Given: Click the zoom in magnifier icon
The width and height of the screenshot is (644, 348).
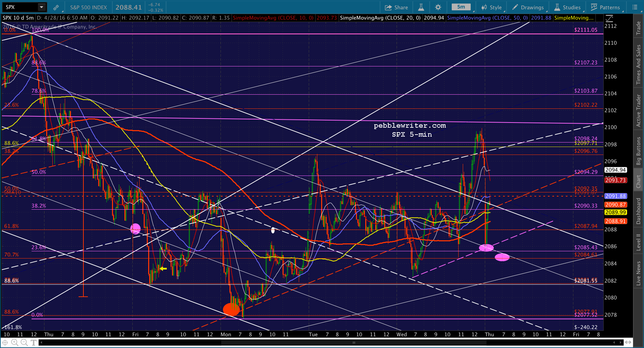Looking at the screenshot, I should (x=14, y=342).
